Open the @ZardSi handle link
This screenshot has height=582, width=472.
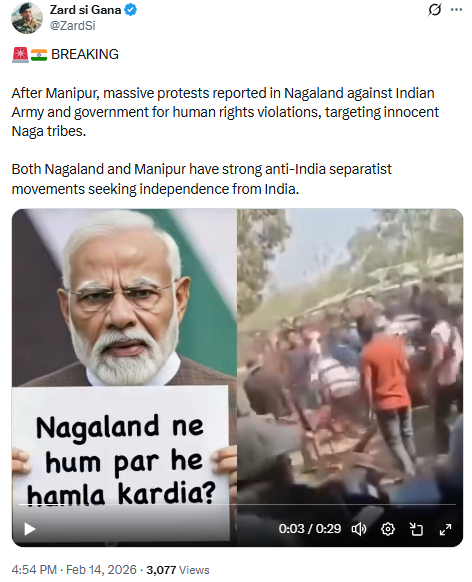coord(73,26)
